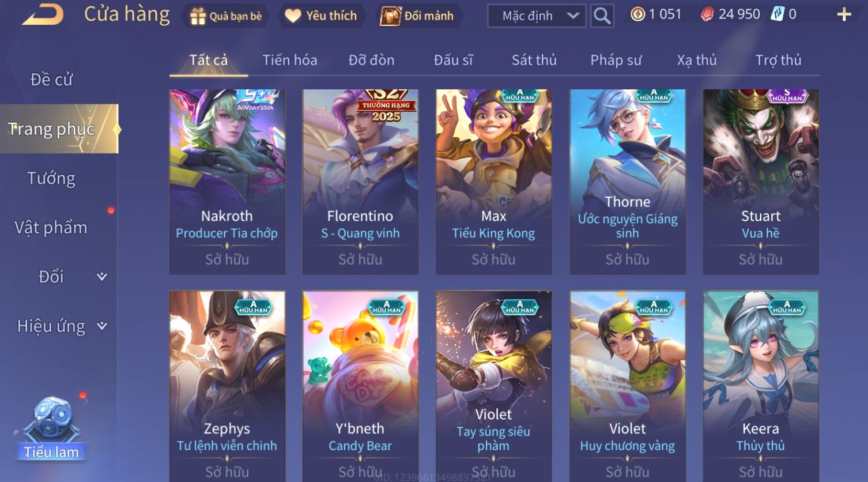Viewport: 868px width, 482px height.
Task: Tap the gold coin currency icon
Action: (637, 14)
